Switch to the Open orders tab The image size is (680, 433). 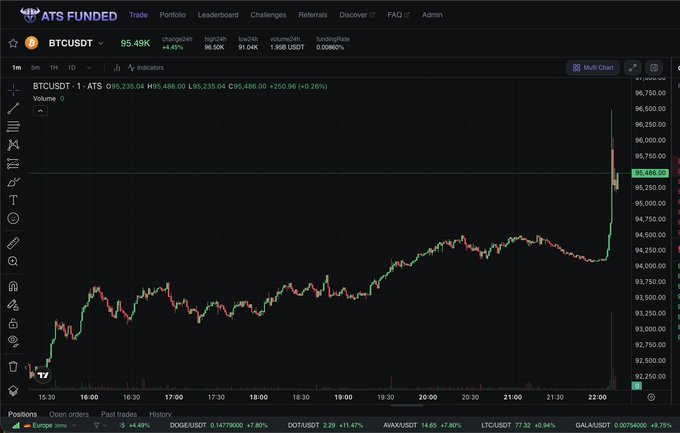(69, 414)
